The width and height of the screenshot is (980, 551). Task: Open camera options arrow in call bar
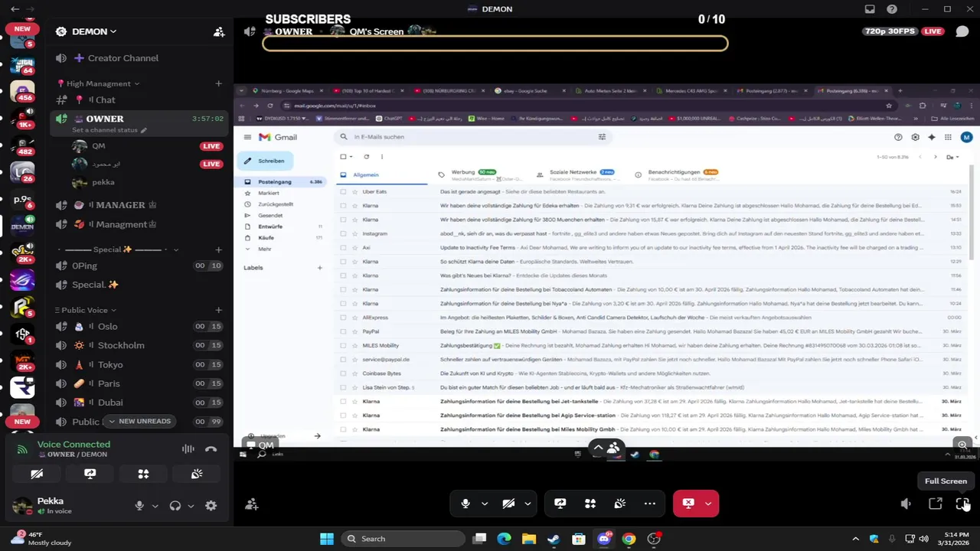tap(528, 504)
